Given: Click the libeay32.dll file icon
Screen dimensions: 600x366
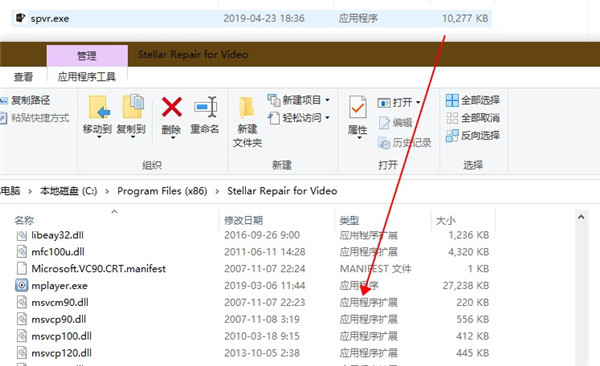Looking at the screenshot, I should pyautogui.click(x=22, y=235).
